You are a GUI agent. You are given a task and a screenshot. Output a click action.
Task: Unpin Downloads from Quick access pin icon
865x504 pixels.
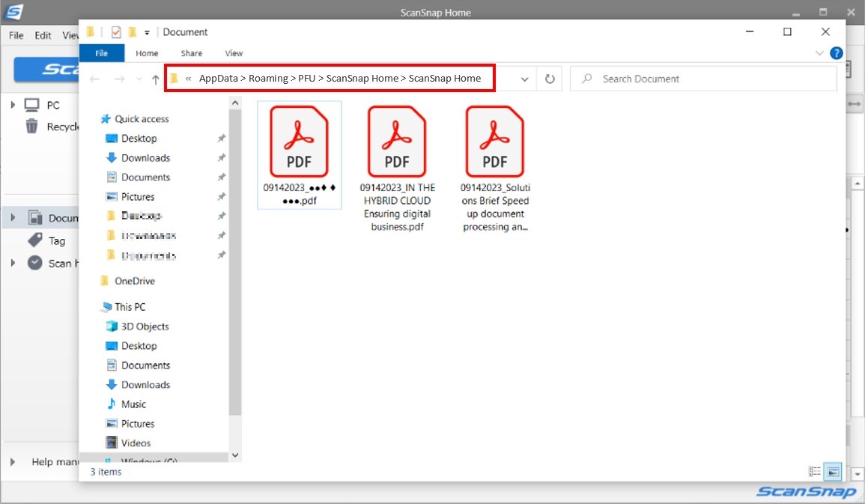[221, 158]
